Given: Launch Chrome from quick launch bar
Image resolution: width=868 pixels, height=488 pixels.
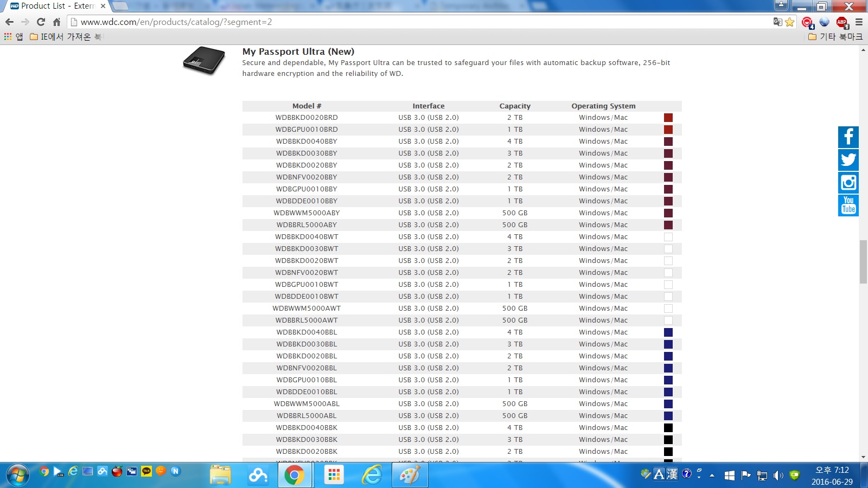Looking at the screenshot, I should [x=44, y=471].
